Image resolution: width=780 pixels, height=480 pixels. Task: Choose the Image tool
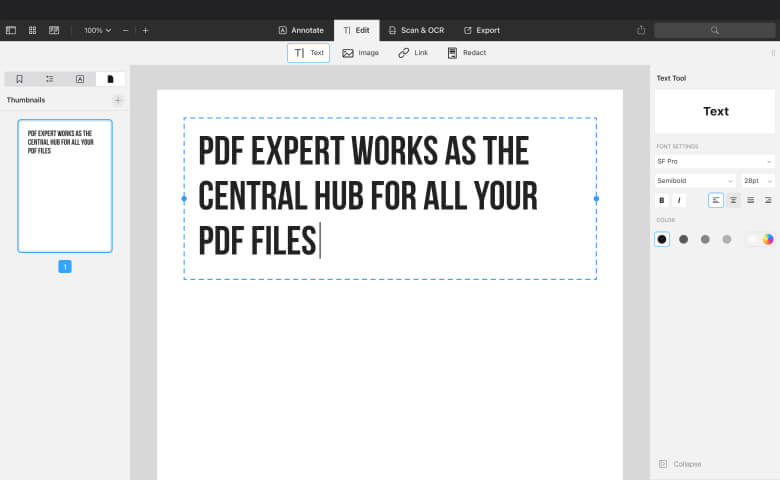click(x=361, y=53)
